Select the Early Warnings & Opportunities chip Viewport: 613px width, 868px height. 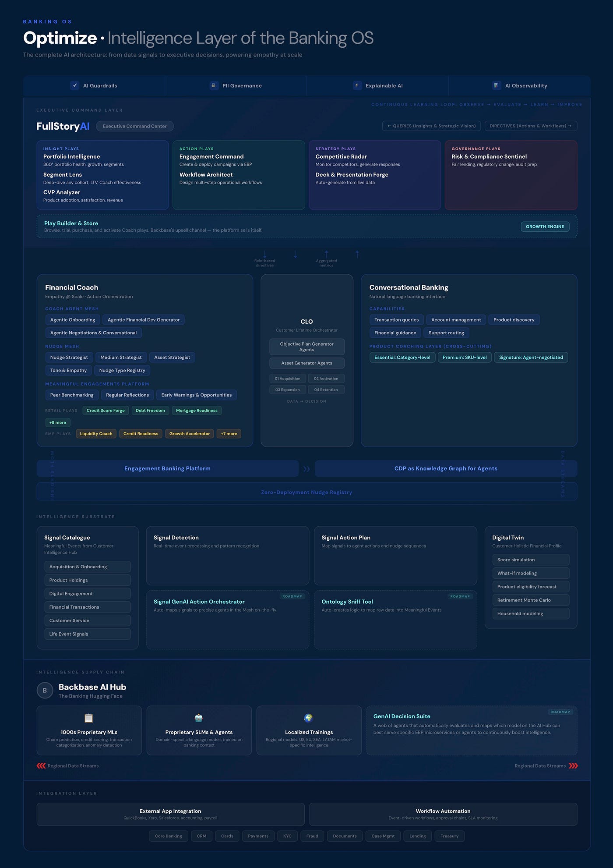197,395
